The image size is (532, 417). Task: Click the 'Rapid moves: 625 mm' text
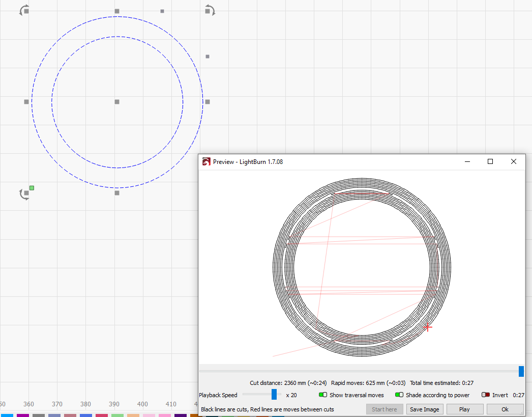tap(358, 383)
